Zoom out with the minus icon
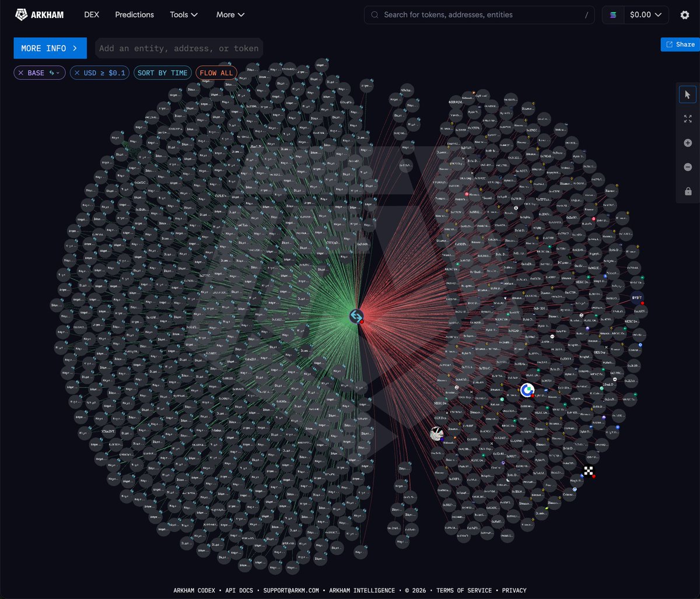This screenshot has height=599, width=700. coord(688,167)
